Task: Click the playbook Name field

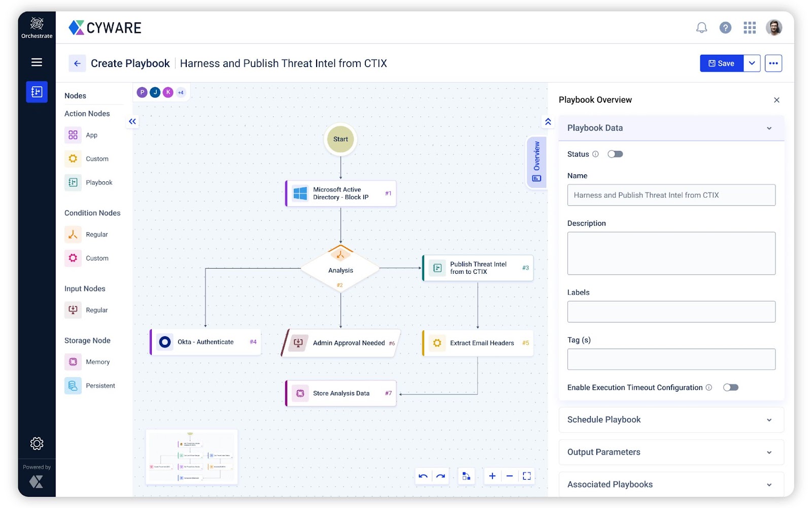Action: click(x=671, y=195)
